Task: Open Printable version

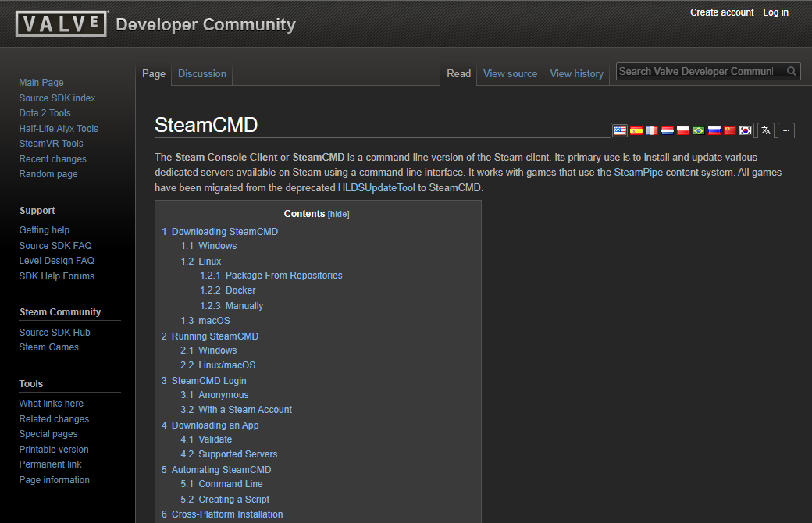Action: (x=54, y=450)
